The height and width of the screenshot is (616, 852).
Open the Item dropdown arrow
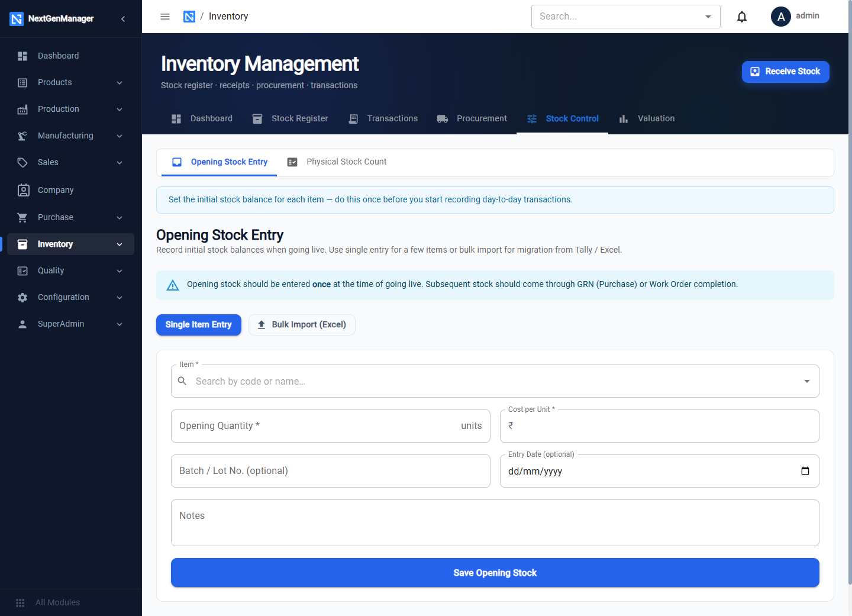[x=807, y=381]
